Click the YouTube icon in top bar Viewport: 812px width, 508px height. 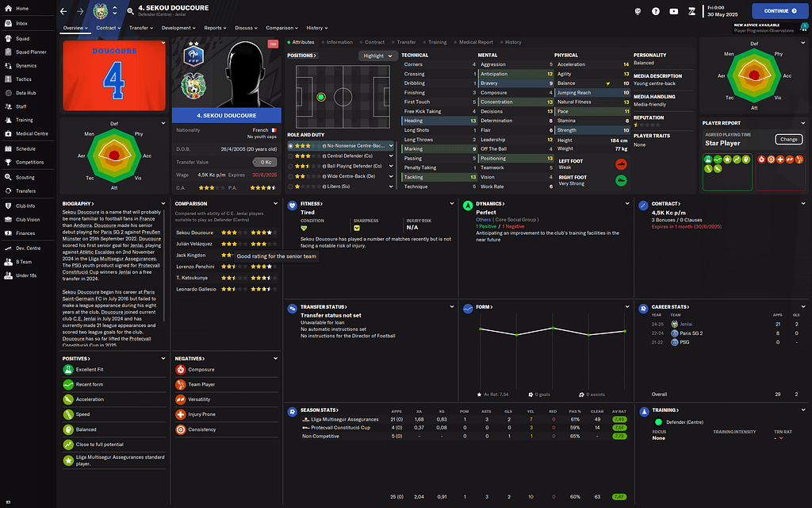674,11
